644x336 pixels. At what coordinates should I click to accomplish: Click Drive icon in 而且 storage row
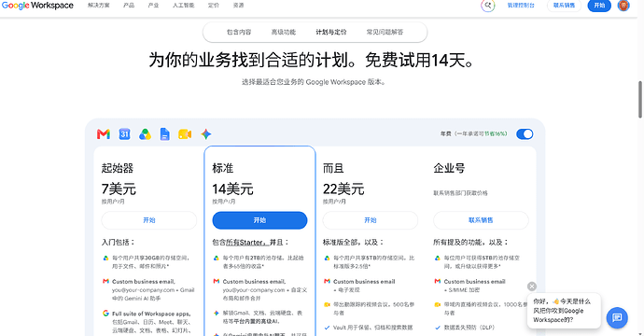(327, 258)
